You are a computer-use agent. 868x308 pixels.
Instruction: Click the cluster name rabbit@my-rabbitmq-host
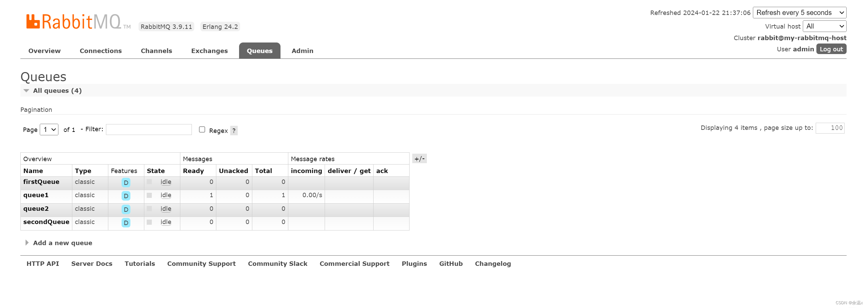tap(802, 38)
